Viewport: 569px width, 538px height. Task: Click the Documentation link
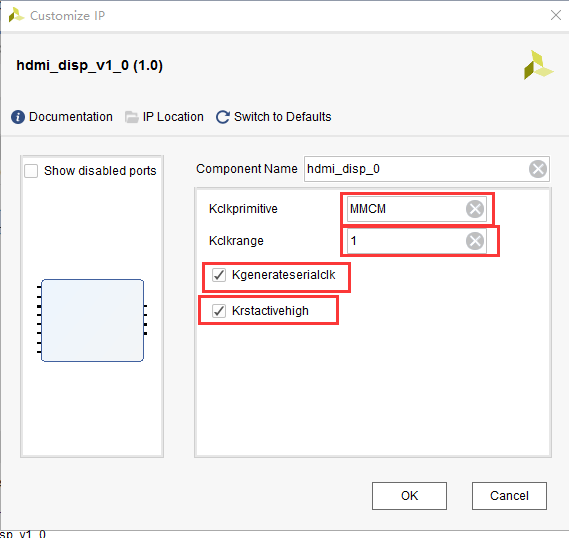coord(71,117)
